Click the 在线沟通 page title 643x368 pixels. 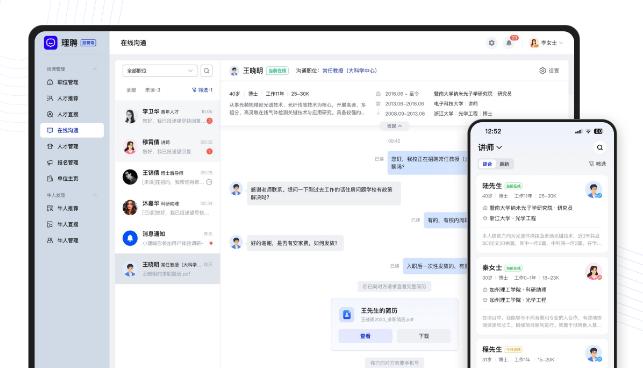click(x=133, y=43)
